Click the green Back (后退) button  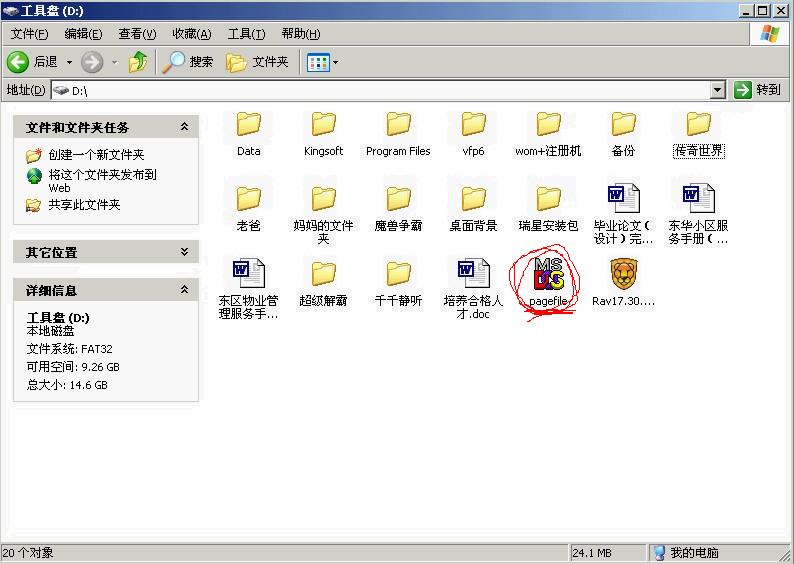32,62
